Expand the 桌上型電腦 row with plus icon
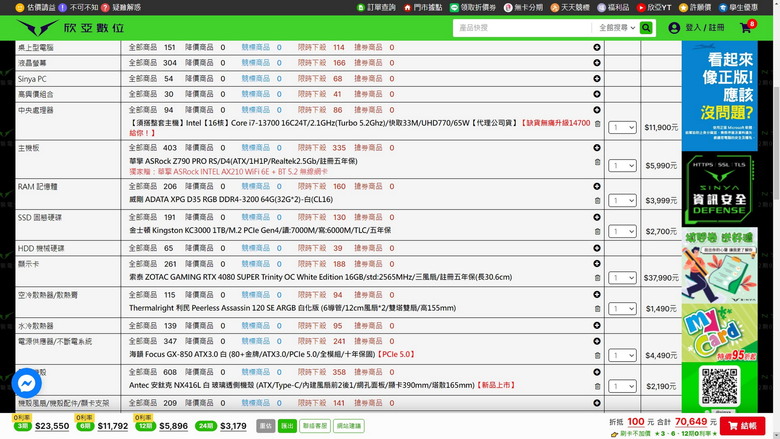This screenshot has height=439, width=780. point(596,47)
